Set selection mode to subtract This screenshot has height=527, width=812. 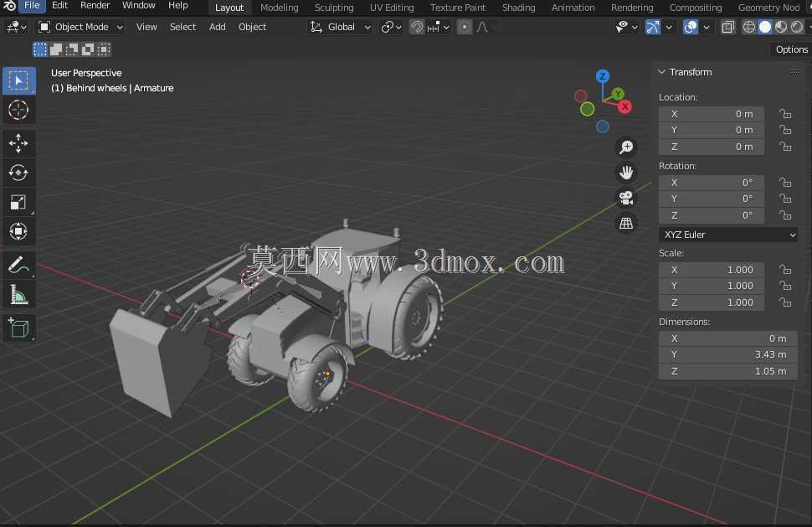pos(72,49)
